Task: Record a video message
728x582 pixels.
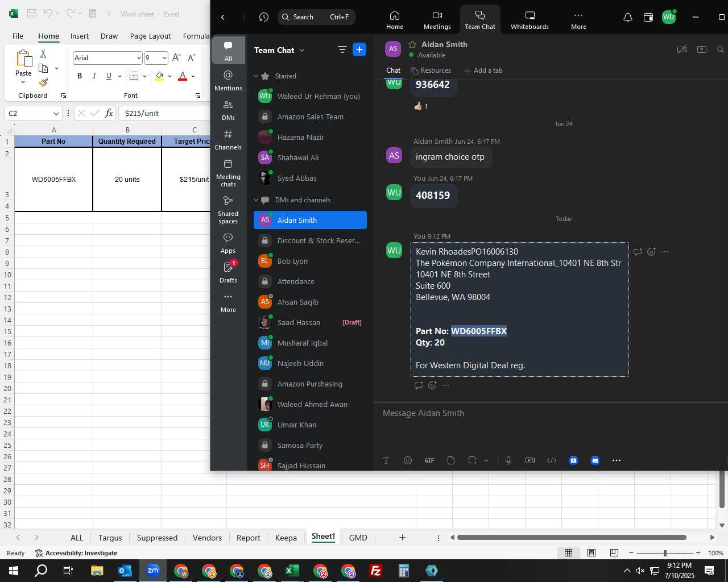Action: click(x=530, y=460)
